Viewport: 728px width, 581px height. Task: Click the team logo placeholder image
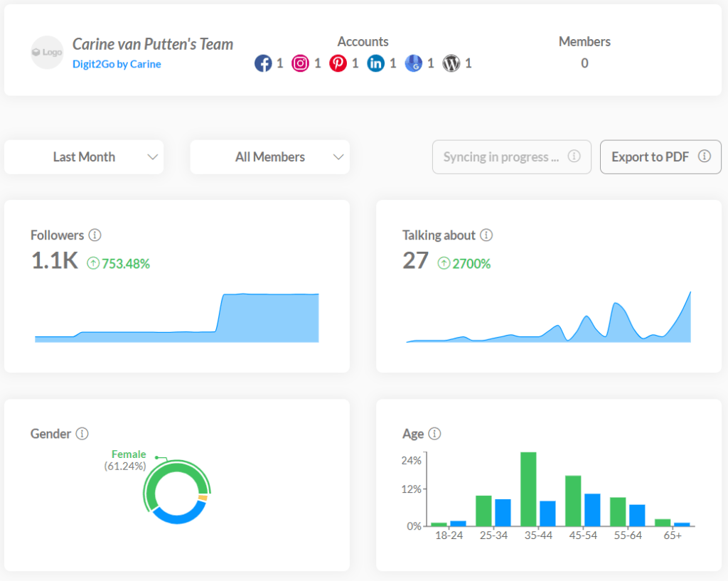point(47,52)
